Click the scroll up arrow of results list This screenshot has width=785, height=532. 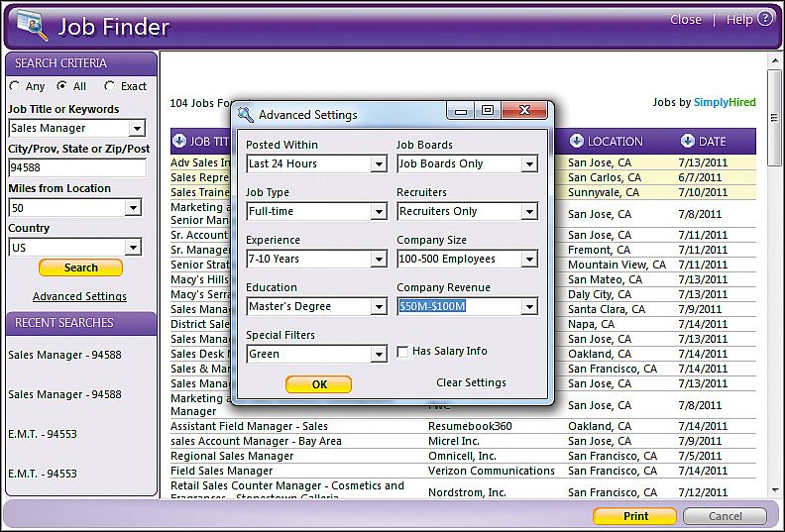pyautogui.click(x=774, y=61)
